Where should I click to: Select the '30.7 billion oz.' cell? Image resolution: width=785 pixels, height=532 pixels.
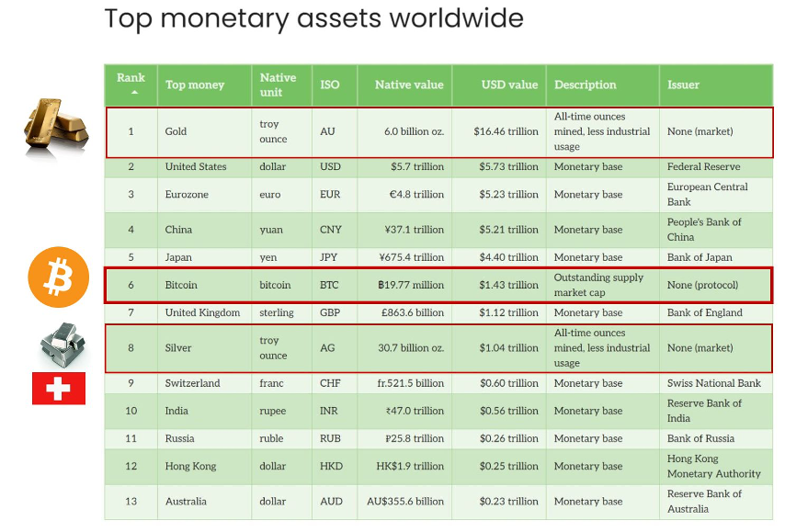tap(404, 348)
